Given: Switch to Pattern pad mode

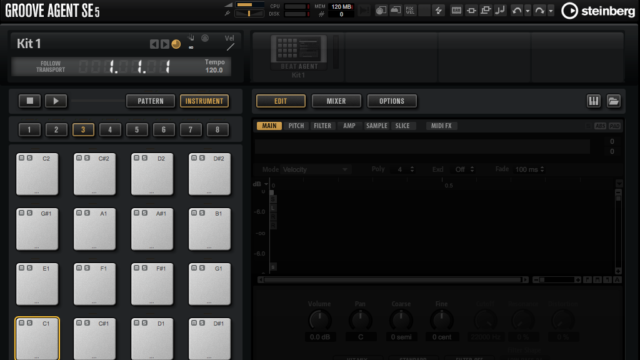Looking at the screenshot, I should click(x=150, y=101).
